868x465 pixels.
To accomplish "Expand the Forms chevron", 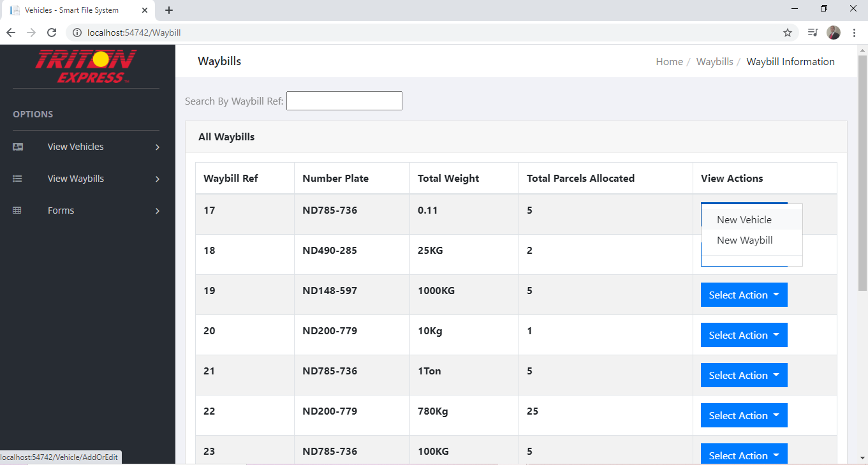I will [x=158, y=211].
